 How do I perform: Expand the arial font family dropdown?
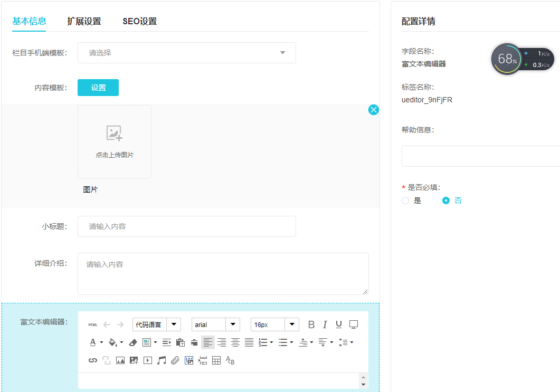click(x=233, y=324)
